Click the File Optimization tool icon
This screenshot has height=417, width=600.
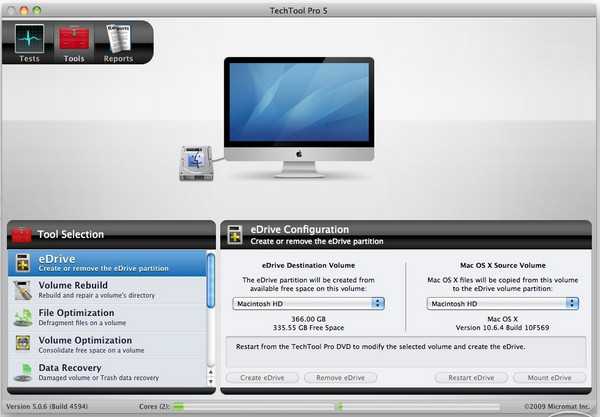coord(24,318)
